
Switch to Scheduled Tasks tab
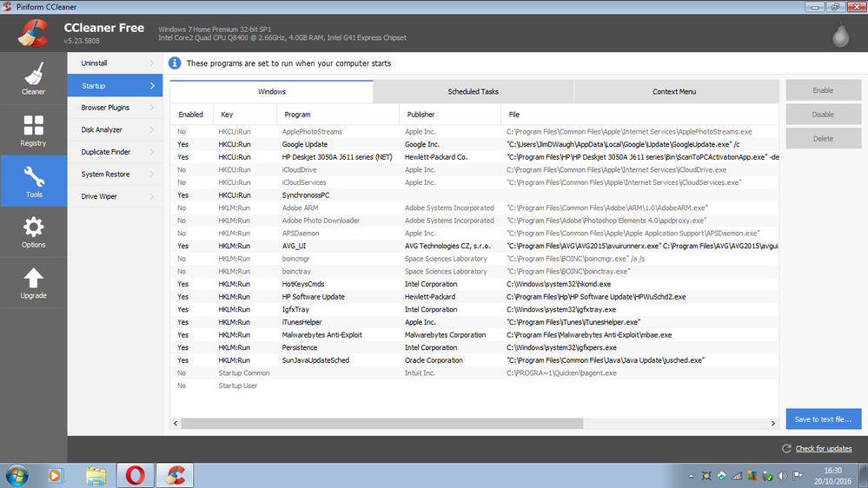pyautogui.click(x=474, y=92)
